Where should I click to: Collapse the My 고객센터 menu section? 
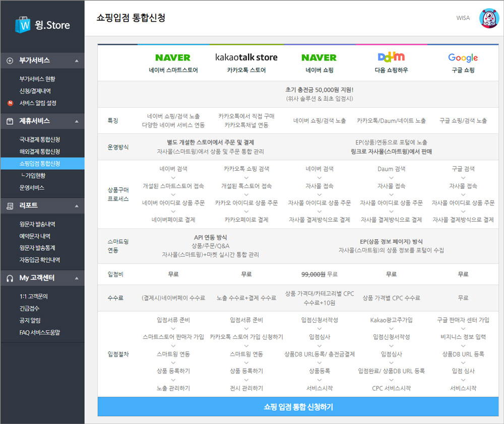[77, 278]
